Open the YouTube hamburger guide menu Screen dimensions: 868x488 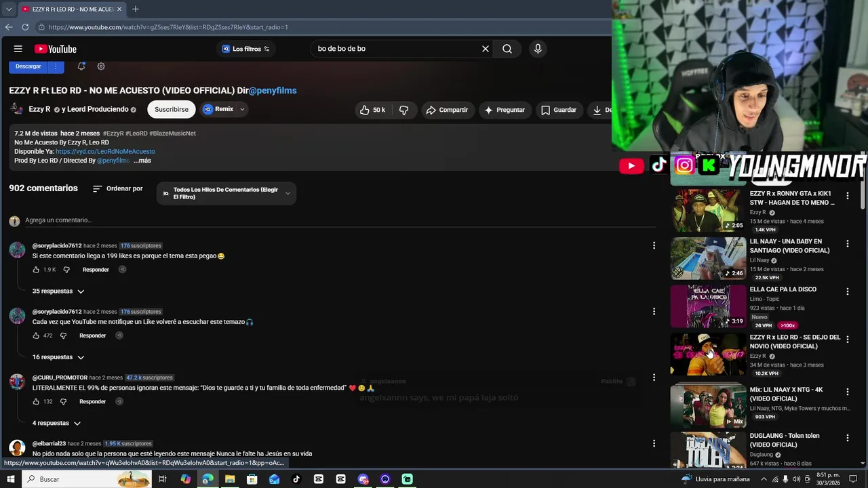(x=18, y=49)
